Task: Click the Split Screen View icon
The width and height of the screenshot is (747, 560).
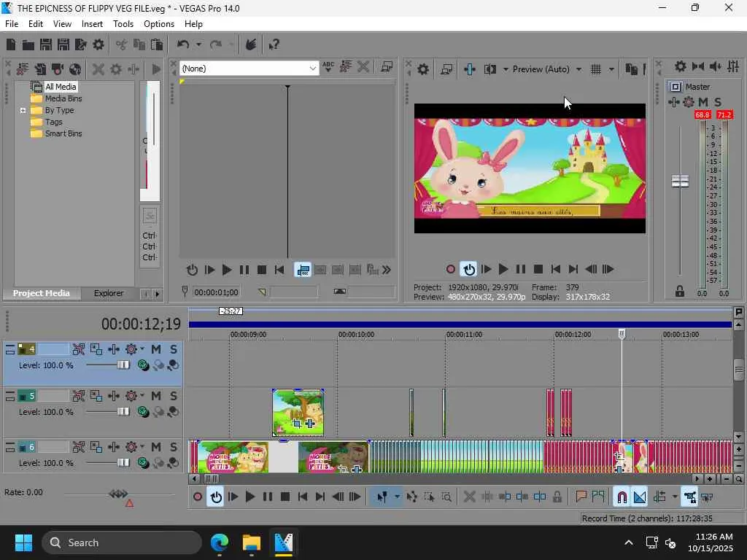Action: coord(489,69)
